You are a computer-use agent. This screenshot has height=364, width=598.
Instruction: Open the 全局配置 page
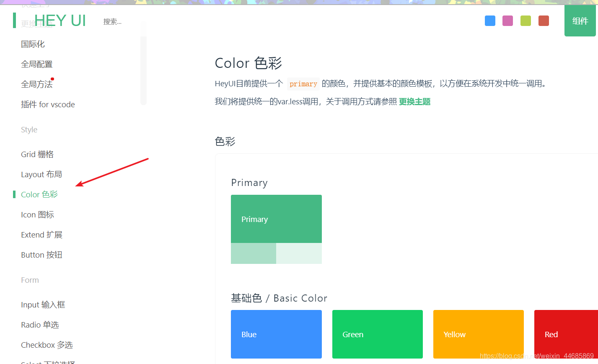(36, 64)
